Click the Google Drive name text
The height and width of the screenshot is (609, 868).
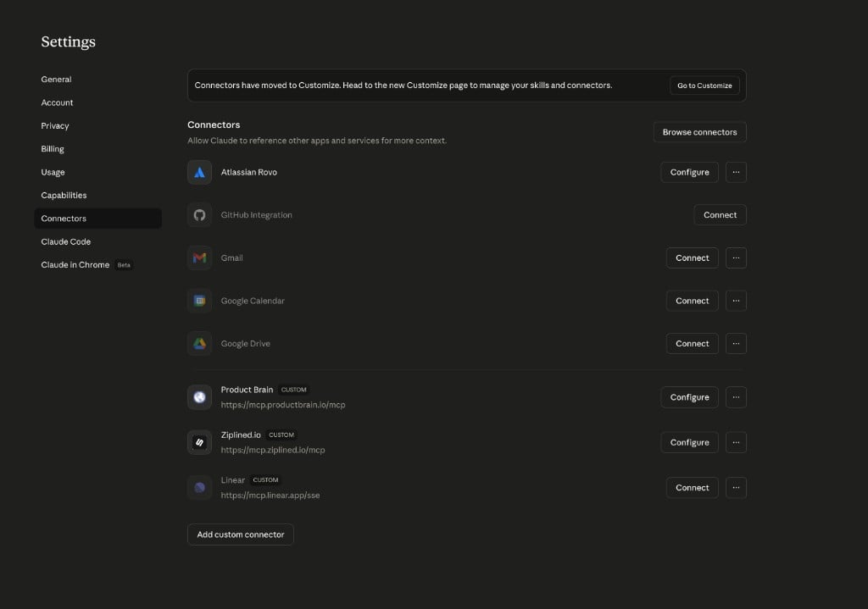click(245, 344)
